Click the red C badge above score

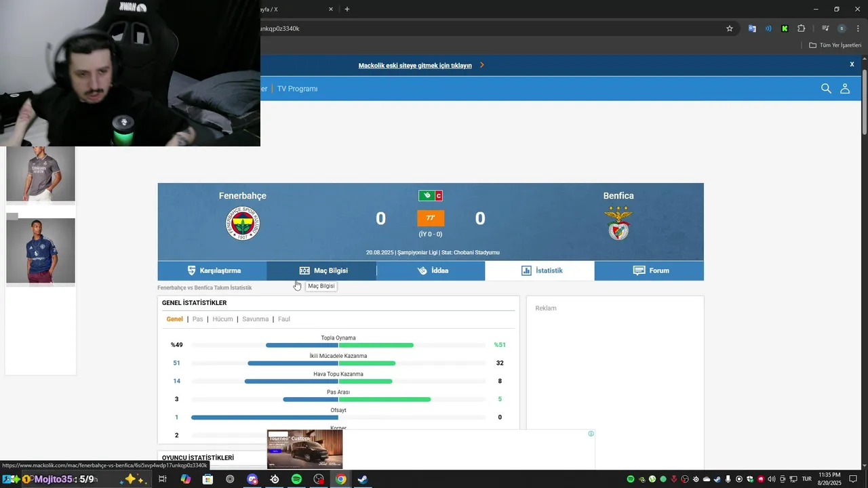[x=439, y=196]
